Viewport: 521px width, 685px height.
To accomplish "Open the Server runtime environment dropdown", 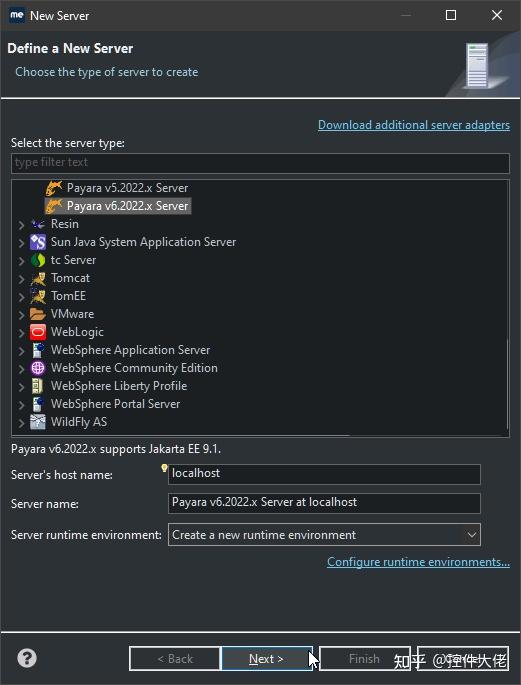I will 324,535.
